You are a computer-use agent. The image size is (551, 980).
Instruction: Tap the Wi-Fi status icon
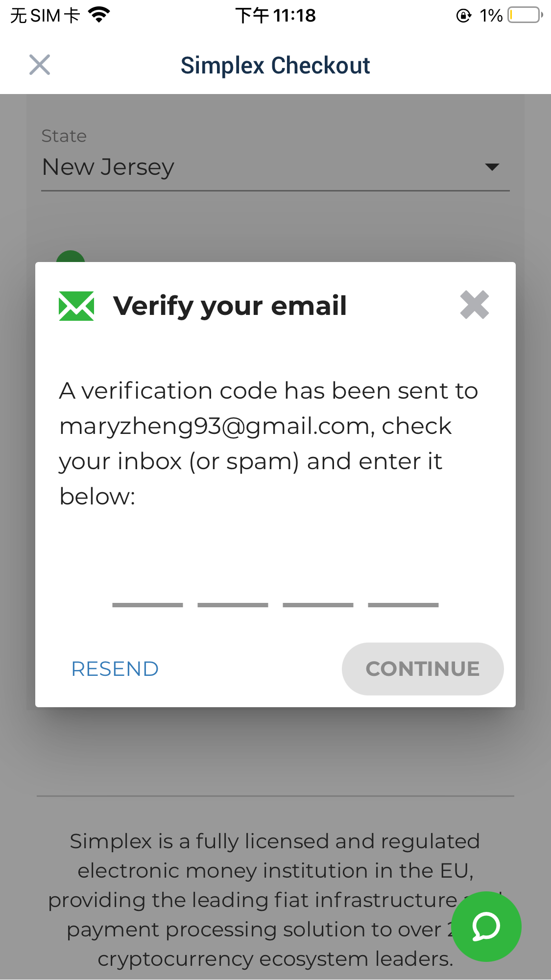point(99,15)
